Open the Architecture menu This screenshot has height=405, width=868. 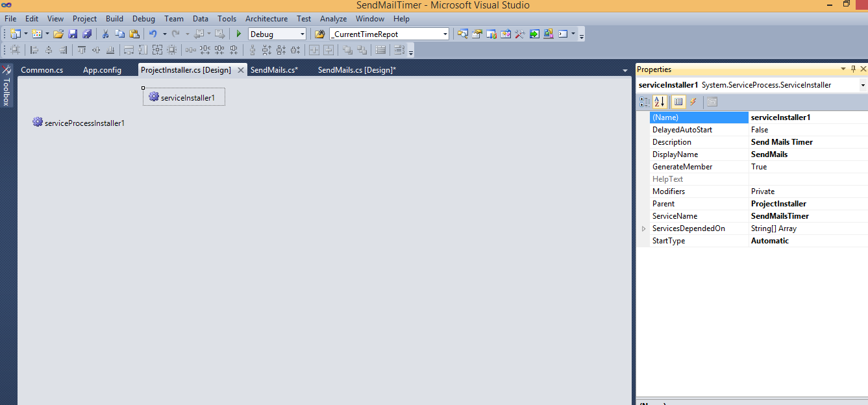(266, 19)
